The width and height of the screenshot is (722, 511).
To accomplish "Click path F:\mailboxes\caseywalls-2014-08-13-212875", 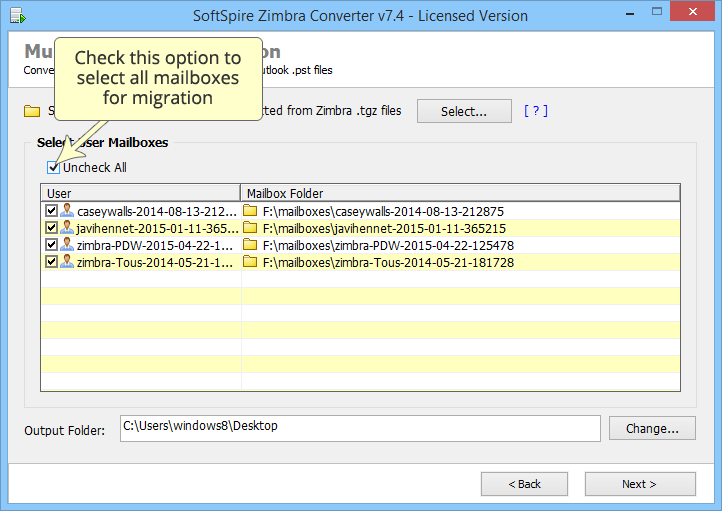I will [383, 211].
